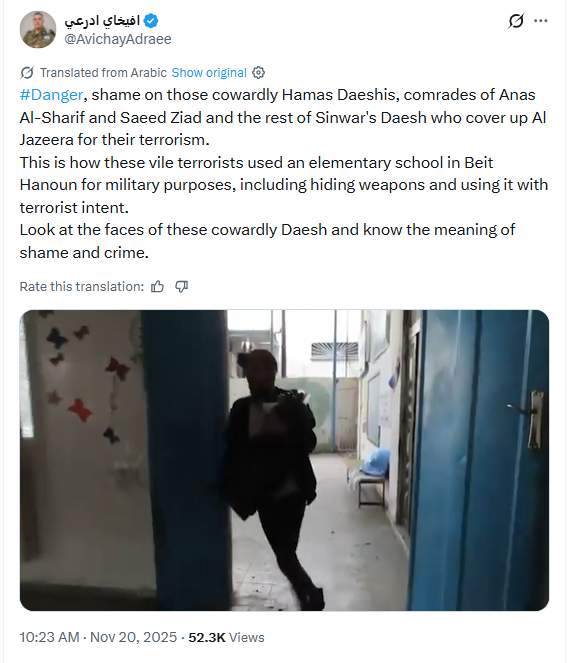Open the three-dot more options menu
Screen dimensions: 578x663
click(541, 20)
